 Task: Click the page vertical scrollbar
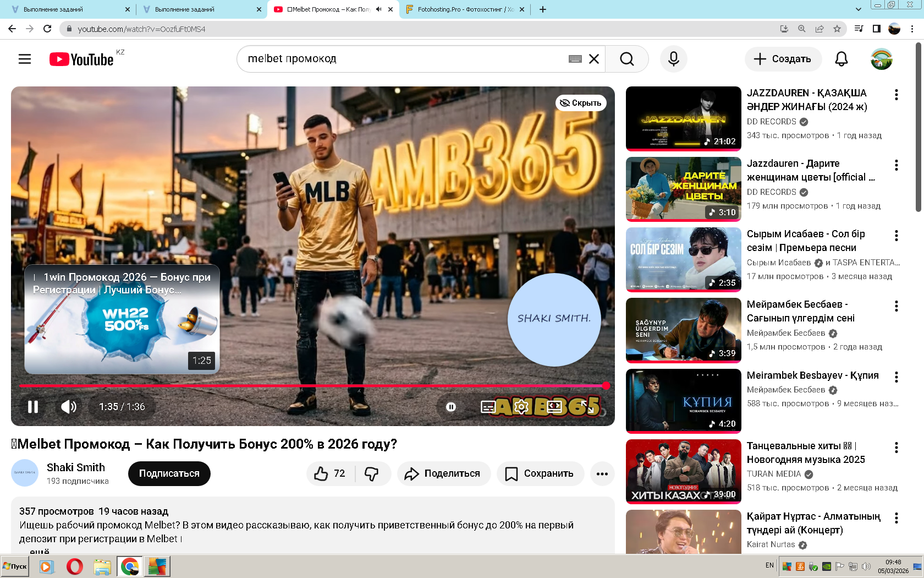point(919,128)
